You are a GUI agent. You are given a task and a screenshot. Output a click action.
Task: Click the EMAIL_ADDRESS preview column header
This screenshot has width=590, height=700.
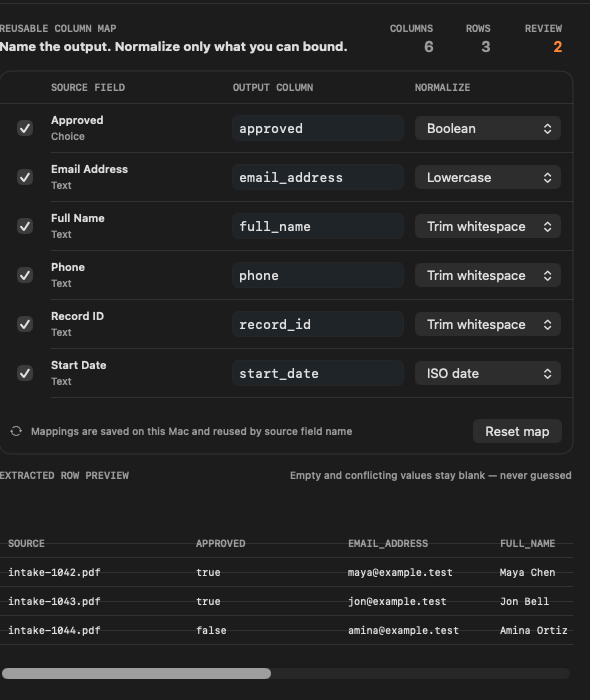388,543
